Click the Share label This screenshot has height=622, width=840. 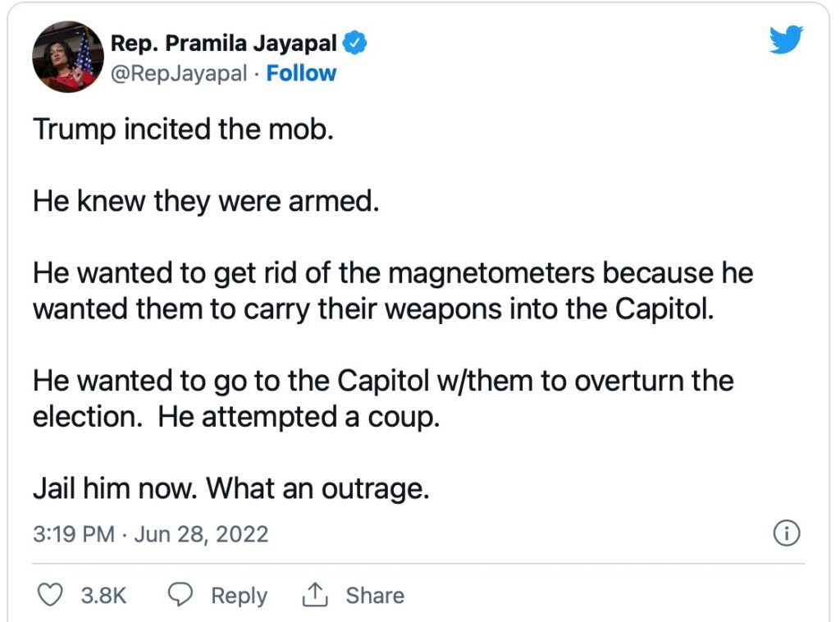click(374, 596)
